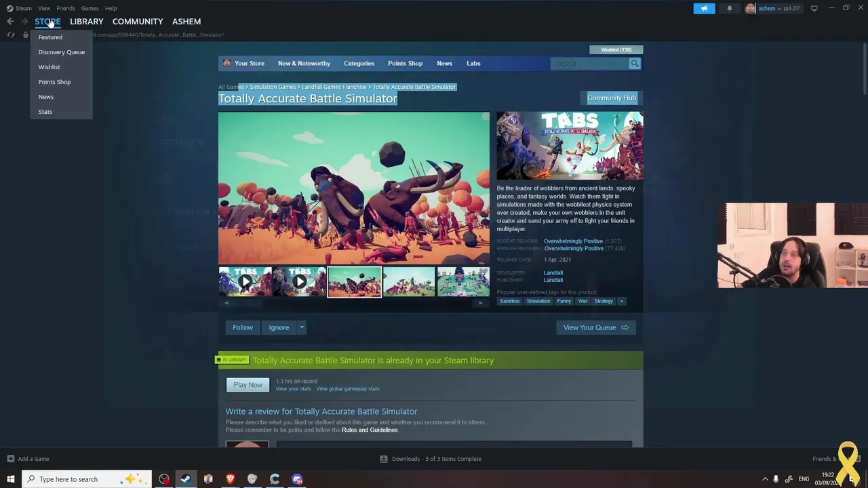Open the Windows Start menu
Screen dimensions: 868x488
pos(11,479)
